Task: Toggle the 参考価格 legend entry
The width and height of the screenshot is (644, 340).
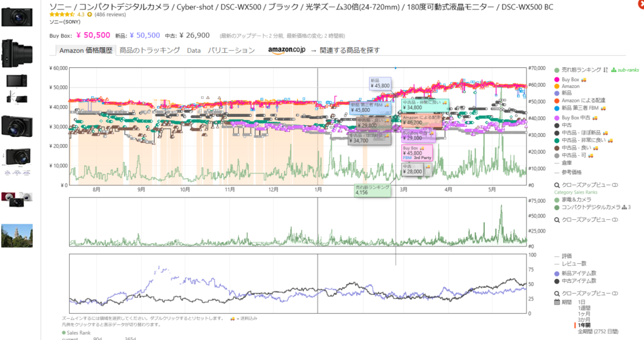Action: (x=568, y=172)
